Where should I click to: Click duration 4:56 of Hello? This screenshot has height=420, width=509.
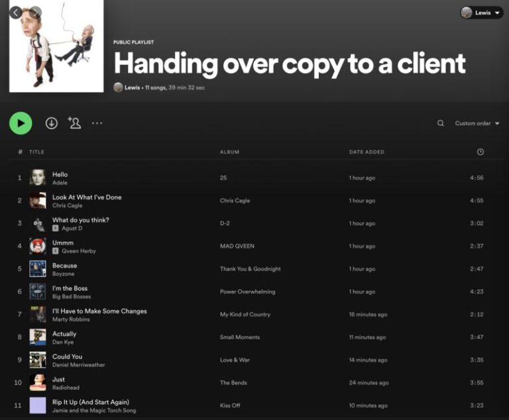tap(477, 178)
